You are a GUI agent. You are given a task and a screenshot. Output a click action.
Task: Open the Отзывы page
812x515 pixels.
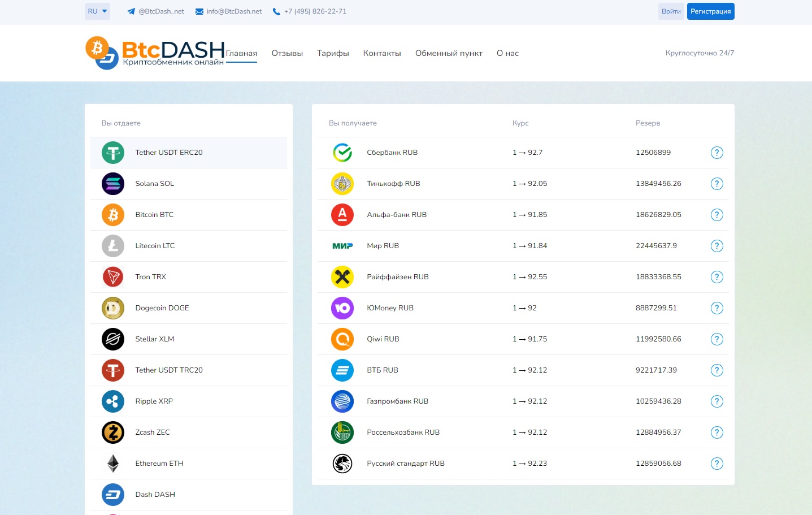tap(287, 53)
